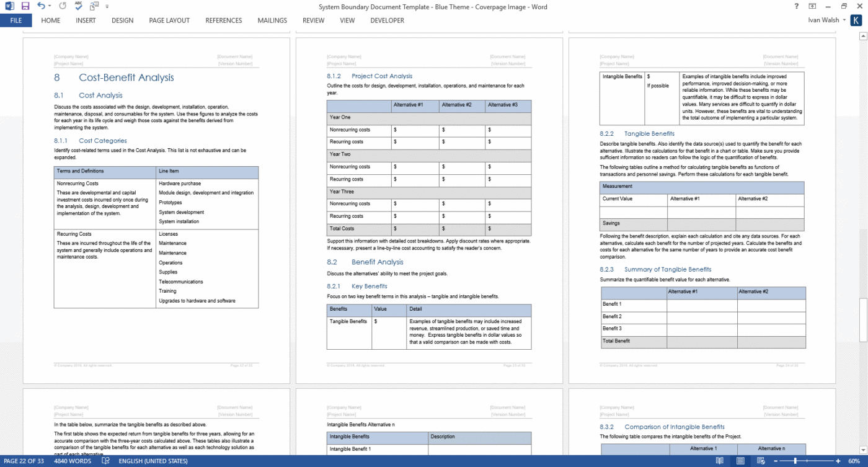The width and height of the screenshot is (868, 467).
Task: Select the Spelling and Grammar check icon
Action: click(x=78, y=6)
